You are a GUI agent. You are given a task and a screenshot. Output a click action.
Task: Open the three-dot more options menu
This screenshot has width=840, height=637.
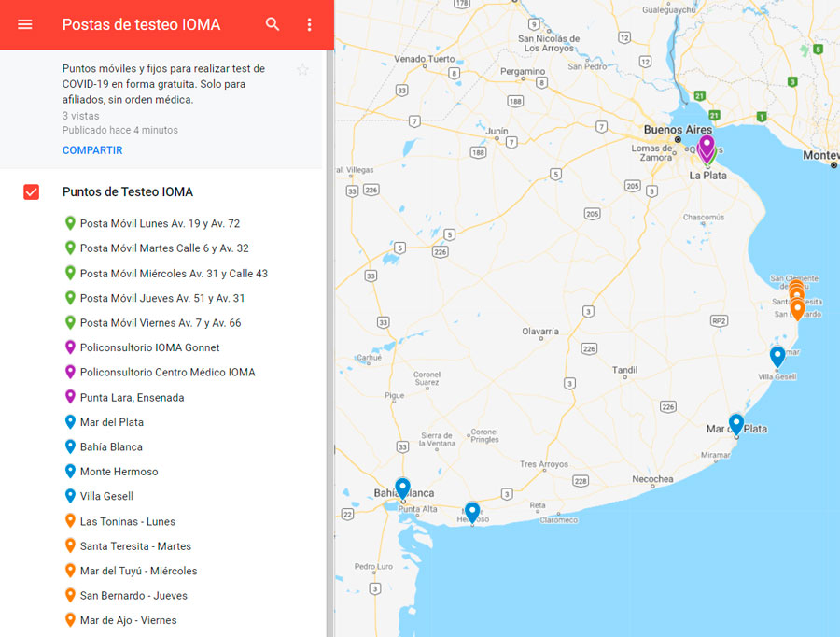pyautogui.click(x=309, y=24)
